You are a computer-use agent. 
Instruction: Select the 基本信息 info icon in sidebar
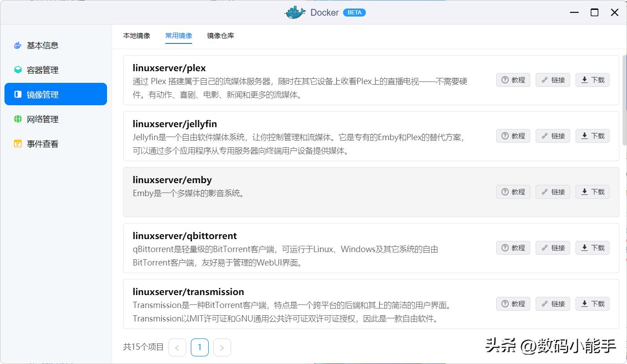pyautogui.click(x=17, y=45)
